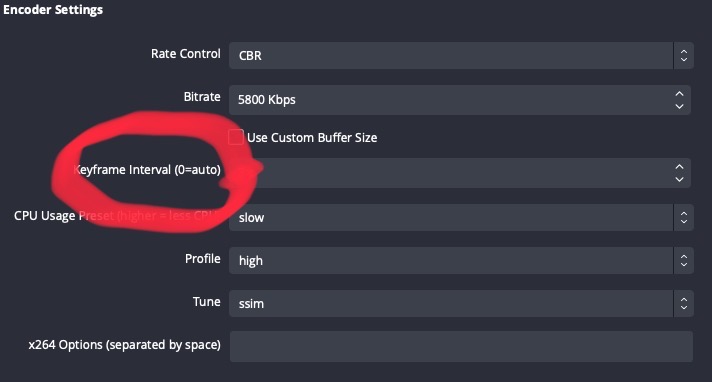Image resolution: width=712 pixels, height=382 pixels.
Task: Click inside the Keyframe Interval field
Action: [460, 173]
